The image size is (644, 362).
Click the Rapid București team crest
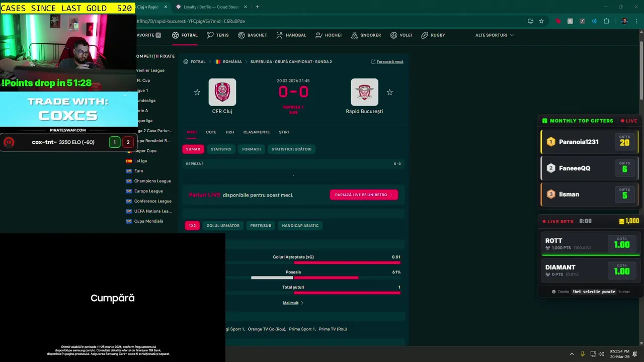(x=364, y=92)
